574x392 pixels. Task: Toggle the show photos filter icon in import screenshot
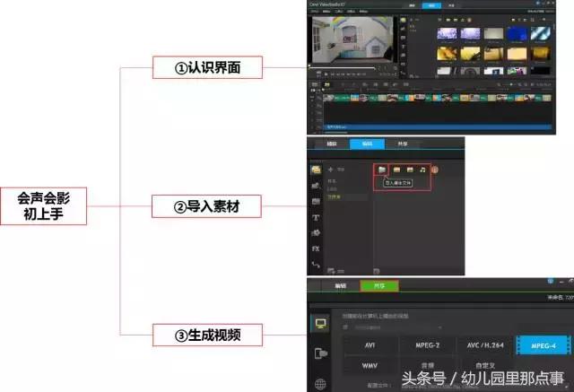[x=410, y=170]
